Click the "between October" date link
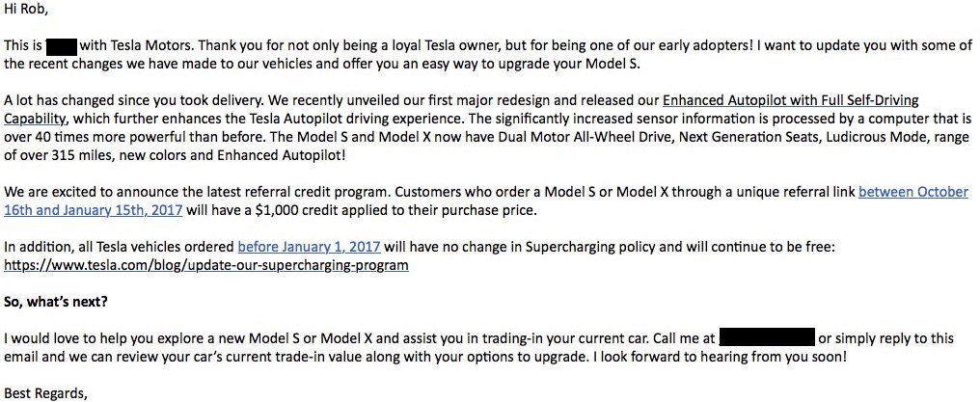980x402 pixels. pyautogui.click(x=913, y=192)
